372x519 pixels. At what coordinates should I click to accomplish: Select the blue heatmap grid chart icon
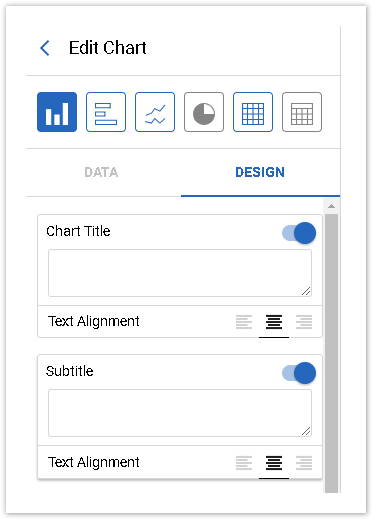tap(253, 112)
